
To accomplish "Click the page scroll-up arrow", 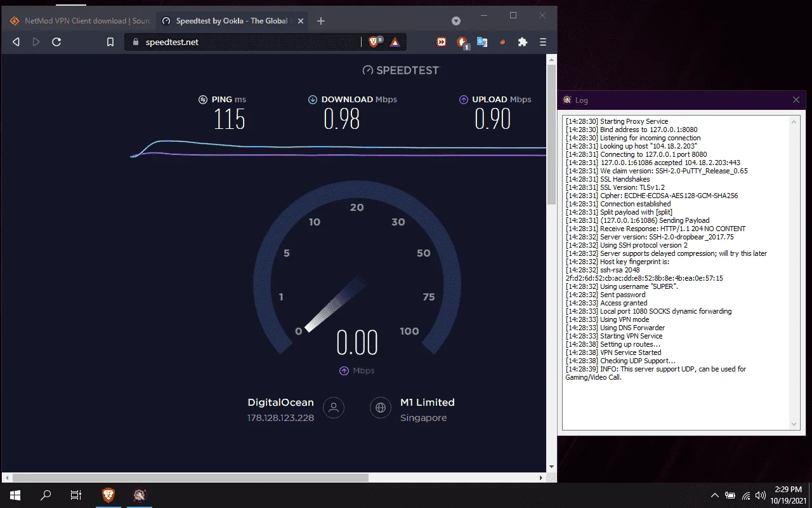I will 551,59.
